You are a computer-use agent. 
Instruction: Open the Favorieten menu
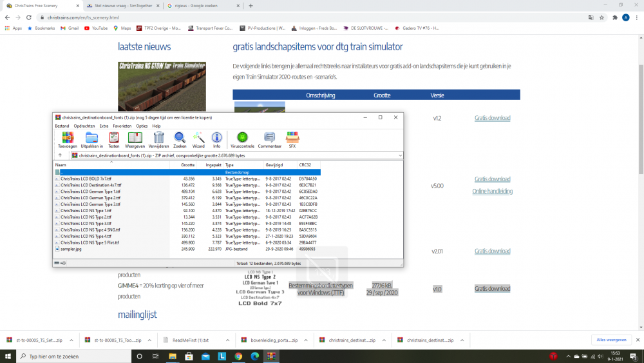point(122,126)
